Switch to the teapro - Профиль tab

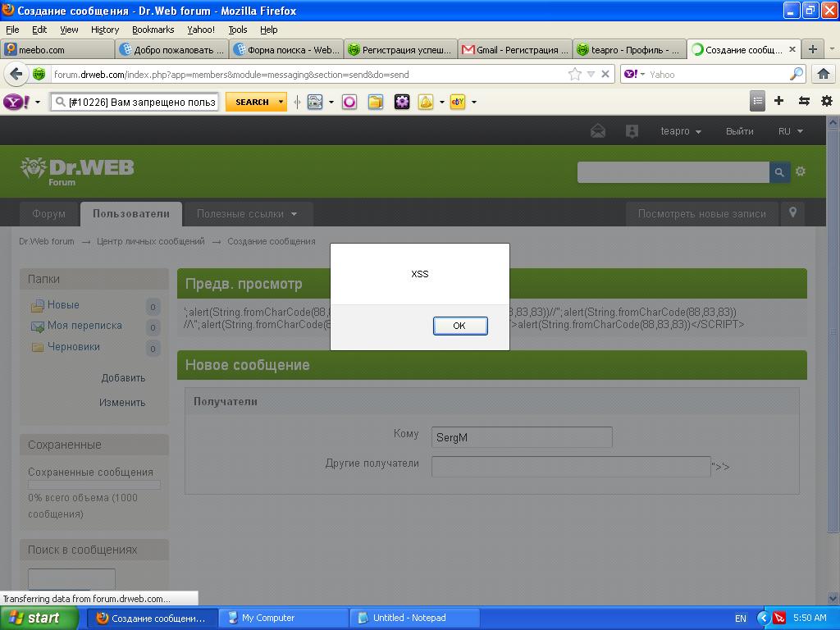[x=629, y=50]
